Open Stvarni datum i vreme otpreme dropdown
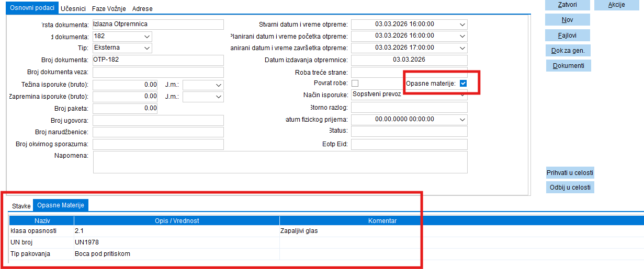 461,25
